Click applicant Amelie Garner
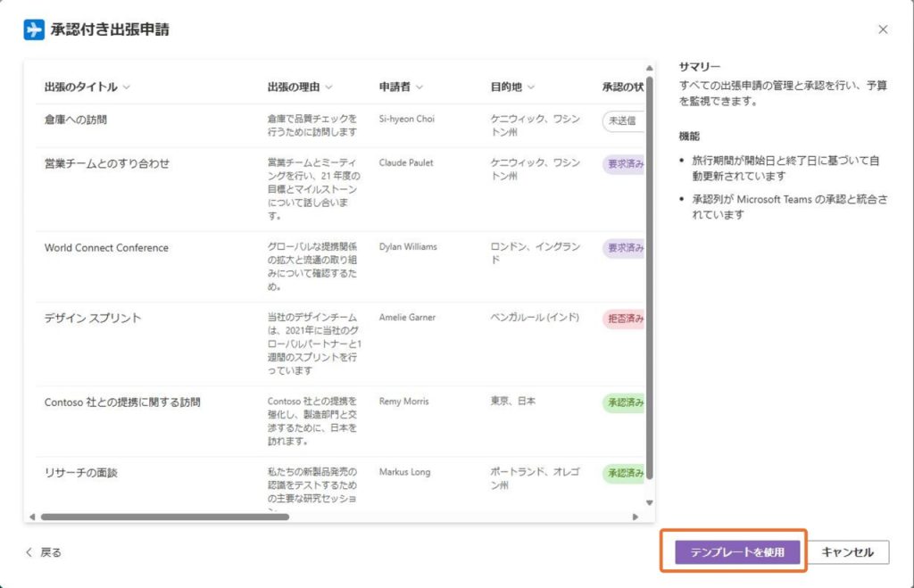Screen dimensions: 914x588 pyautogui.click(x=407, y=317)
